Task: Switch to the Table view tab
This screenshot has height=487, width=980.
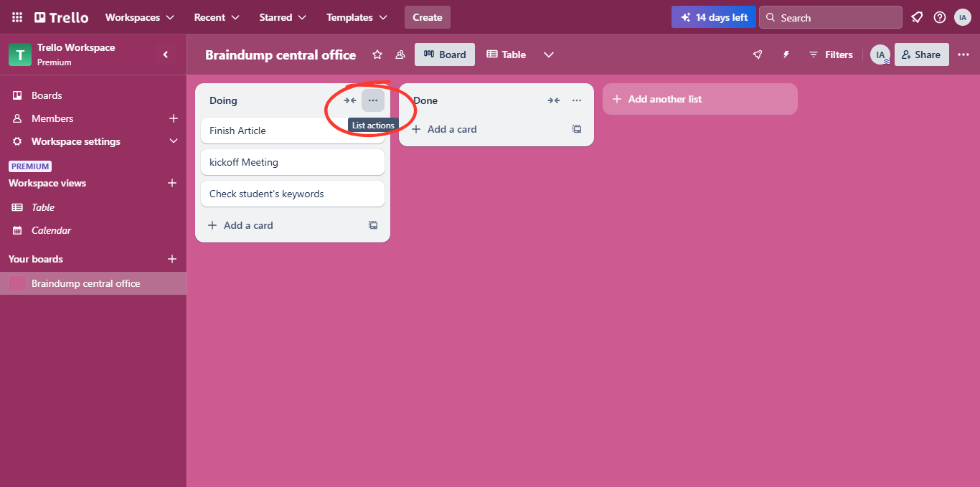Action: click(x=506, y=54)
